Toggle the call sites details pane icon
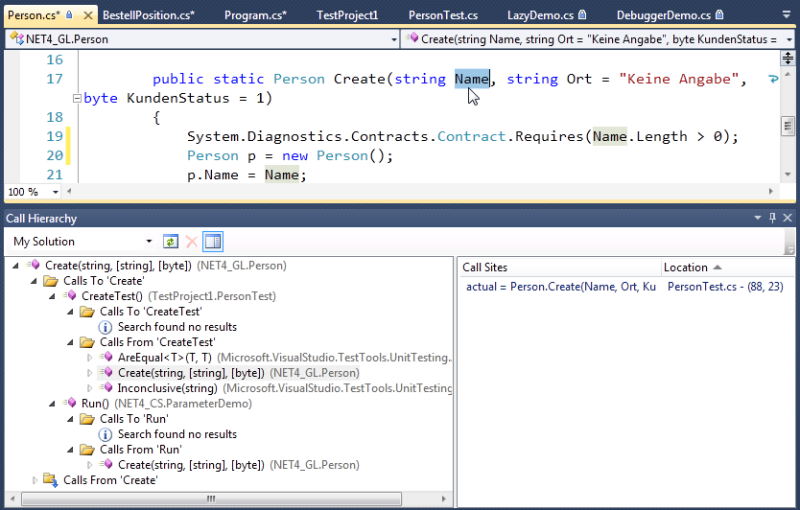The image size is (800, 510). (x=212, y=242)
